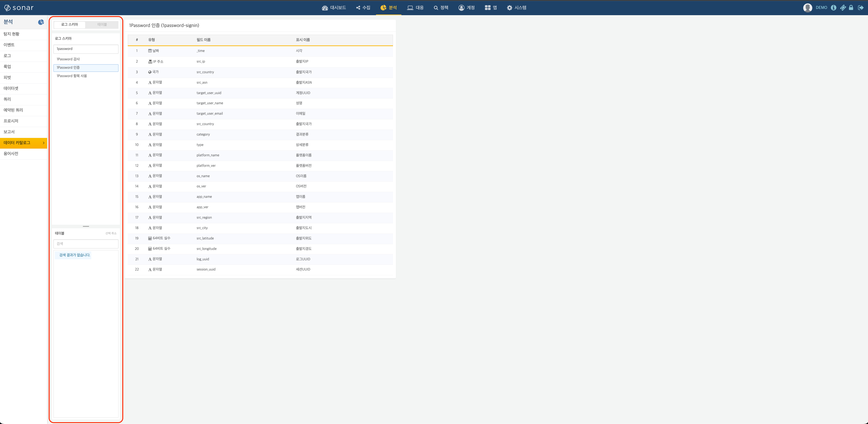
Task: Click the lock icon in header
Action: point(851,7)
